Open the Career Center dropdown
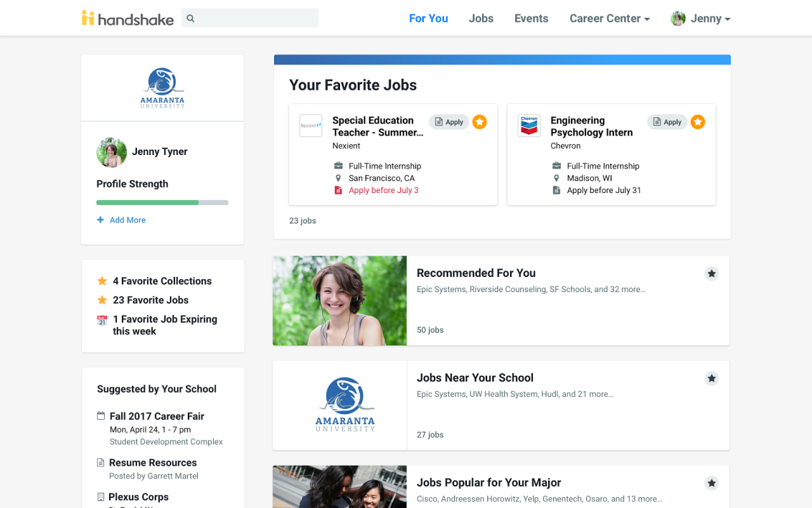This screenshot has height=508, width=812. [x=610, y=18]
